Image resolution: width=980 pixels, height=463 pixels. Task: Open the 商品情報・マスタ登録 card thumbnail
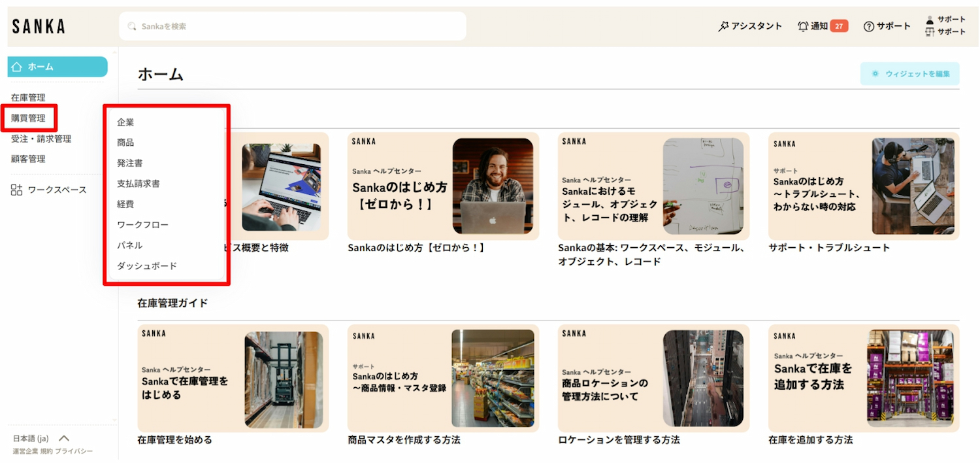(x=443, y=378)
